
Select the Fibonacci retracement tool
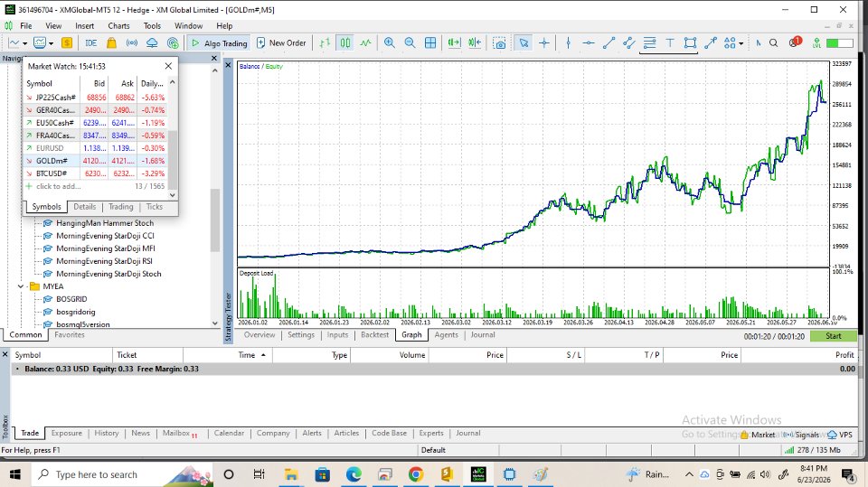coord(649,42)
